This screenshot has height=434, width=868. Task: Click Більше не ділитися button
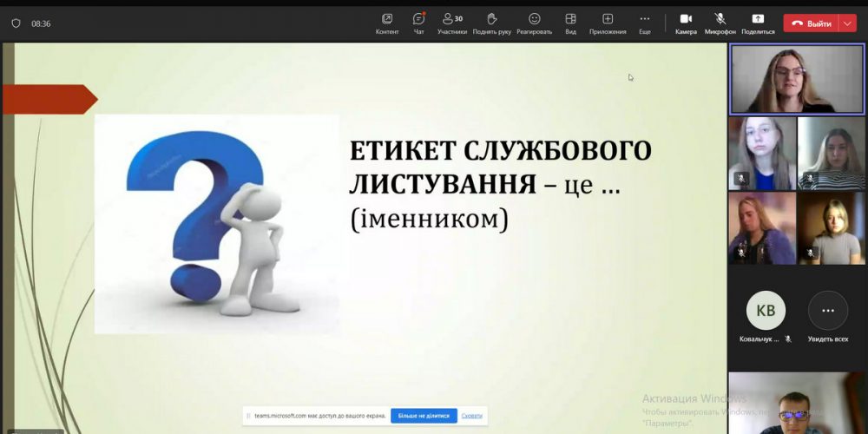click(x=424, y=416)
